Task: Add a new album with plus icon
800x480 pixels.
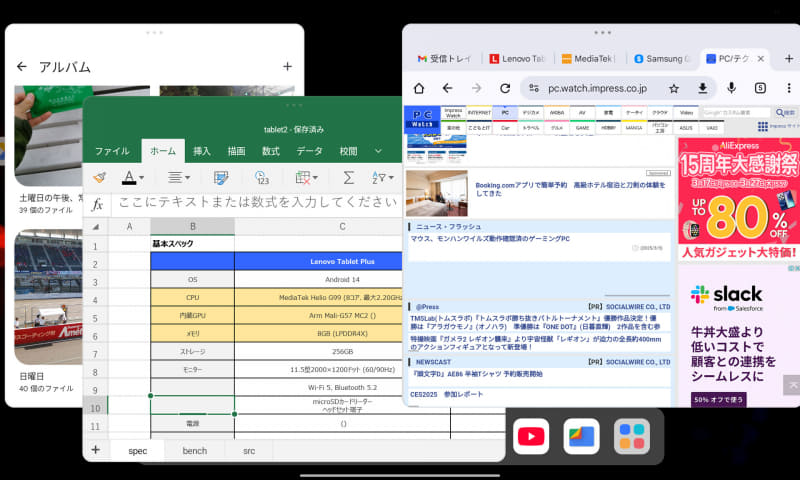Action: coord(287,66)
